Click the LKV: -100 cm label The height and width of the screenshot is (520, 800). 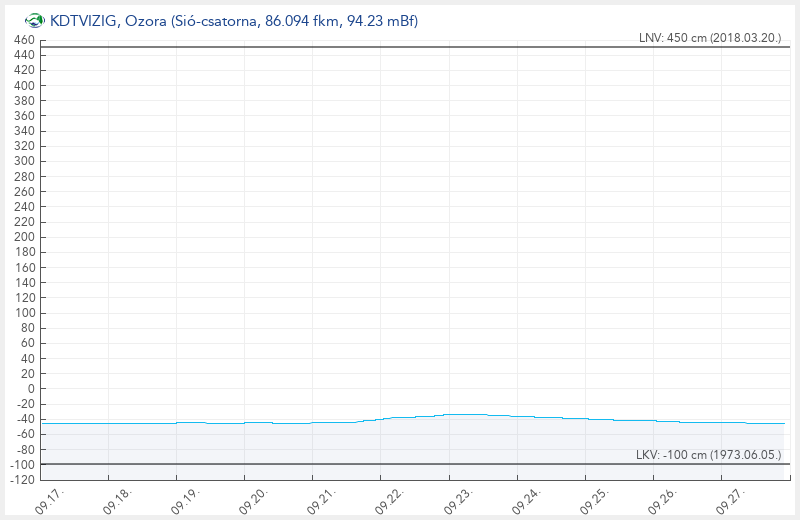[x=708, y=455]
